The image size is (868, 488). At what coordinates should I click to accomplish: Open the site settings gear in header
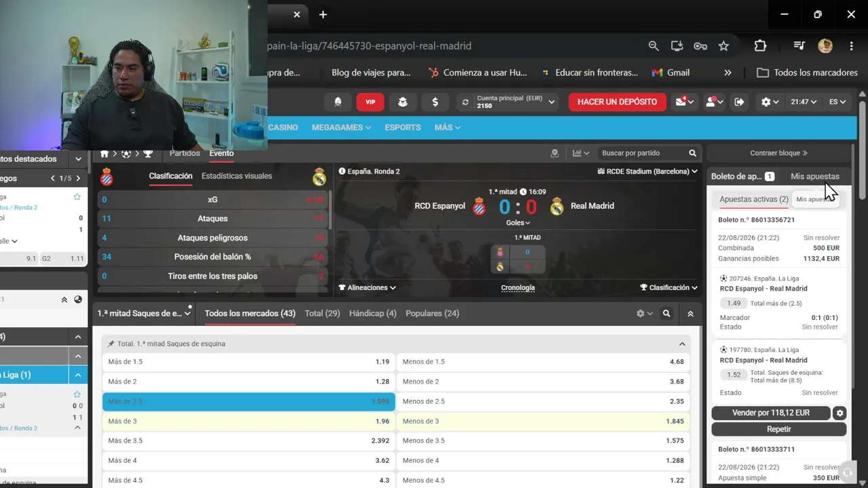click(770, 102)
